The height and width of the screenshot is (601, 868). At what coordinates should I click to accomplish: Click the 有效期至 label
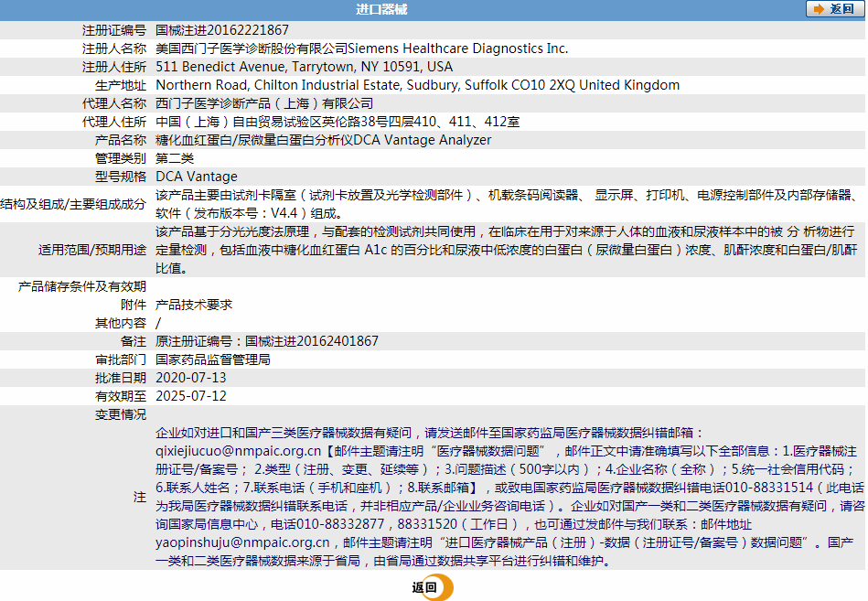(121, 396)
